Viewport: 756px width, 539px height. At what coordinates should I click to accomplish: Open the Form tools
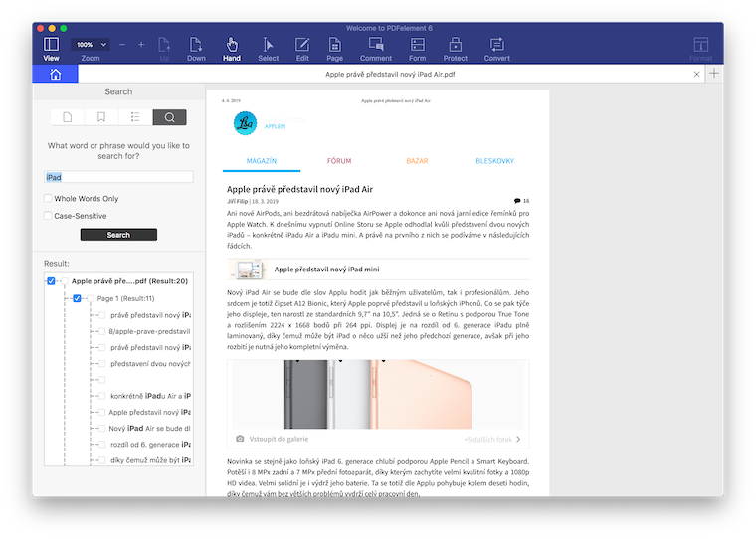417,48
